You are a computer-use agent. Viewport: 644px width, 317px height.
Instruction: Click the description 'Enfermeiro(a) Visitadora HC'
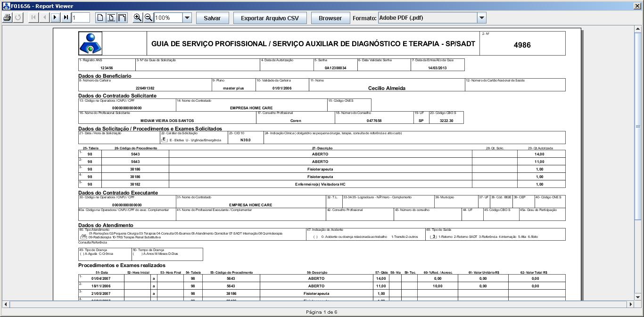320,184
